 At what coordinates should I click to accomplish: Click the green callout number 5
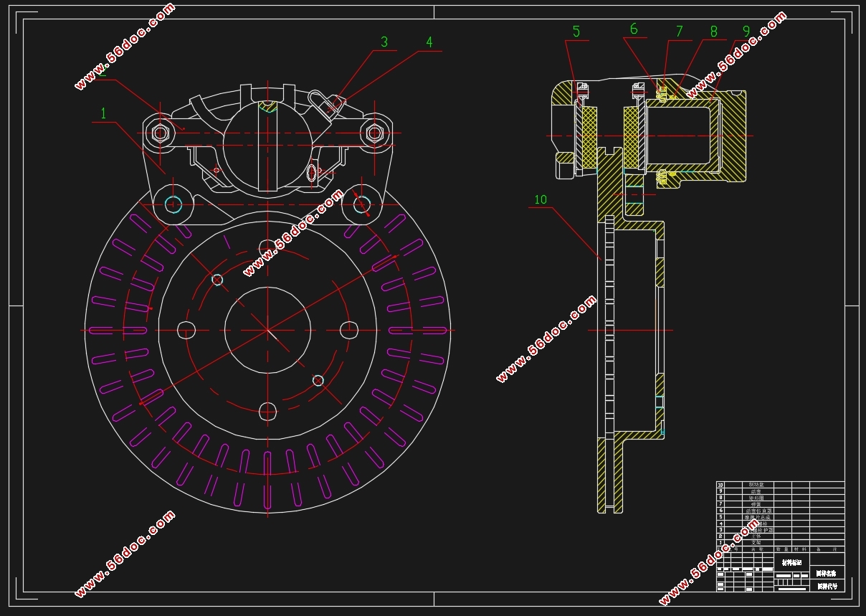coord(576,32)
